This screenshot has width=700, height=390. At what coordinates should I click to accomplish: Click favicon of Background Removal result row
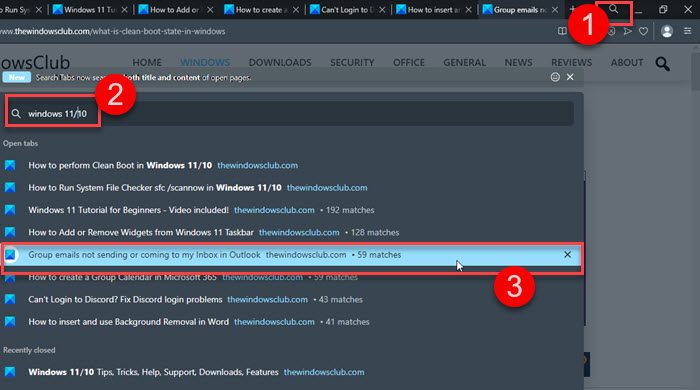(x=10, y=322)
